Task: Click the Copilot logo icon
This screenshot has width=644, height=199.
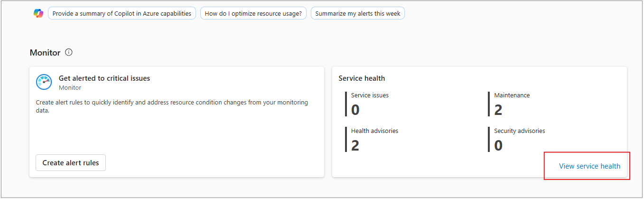Action: (38, 13)
